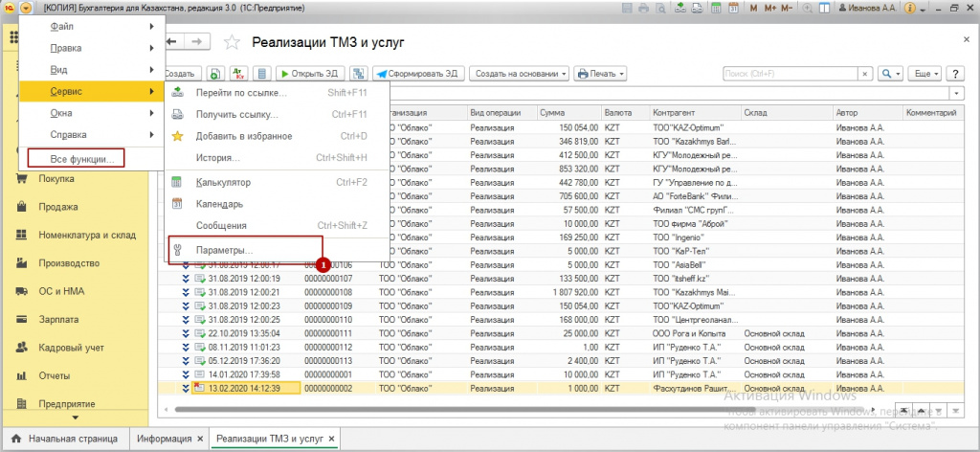Expand the dropdown arrow next to info icon
This screenshot has width=980, height=452.
tap(923, 9)
